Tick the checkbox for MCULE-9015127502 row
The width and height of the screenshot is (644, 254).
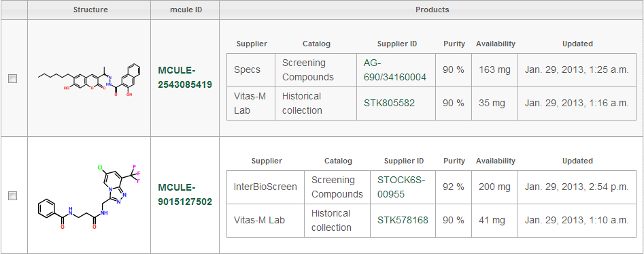click(x=13, y=195)
